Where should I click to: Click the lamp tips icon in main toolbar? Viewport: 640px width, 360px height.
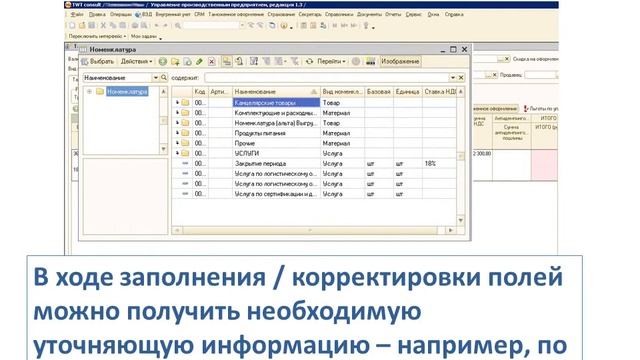[x=366, y=25]
